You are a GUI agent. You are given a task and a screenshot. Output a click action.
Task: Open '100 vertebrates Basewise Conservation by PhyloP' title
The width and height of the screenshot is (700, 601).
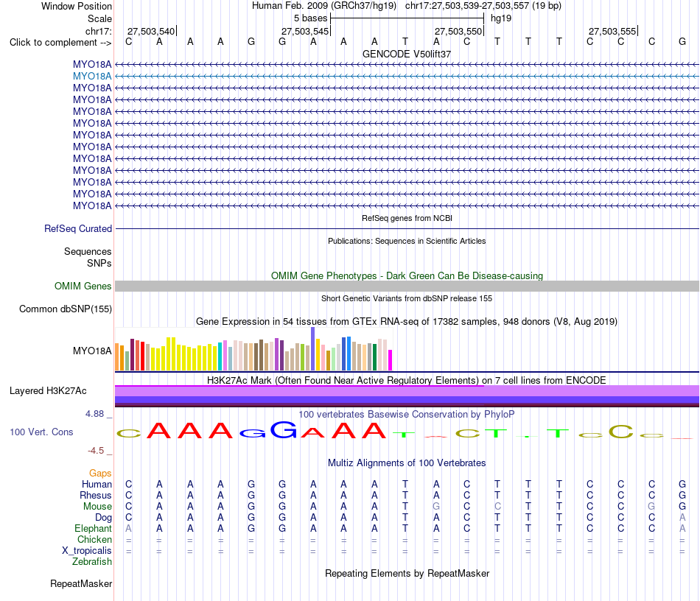(407, 414)
